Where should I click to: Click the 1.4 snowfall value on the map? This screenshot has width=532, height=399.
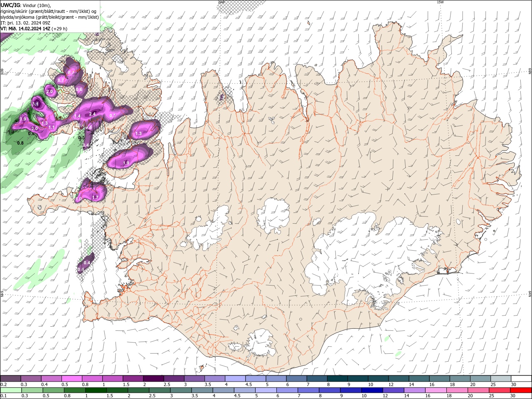77,116
